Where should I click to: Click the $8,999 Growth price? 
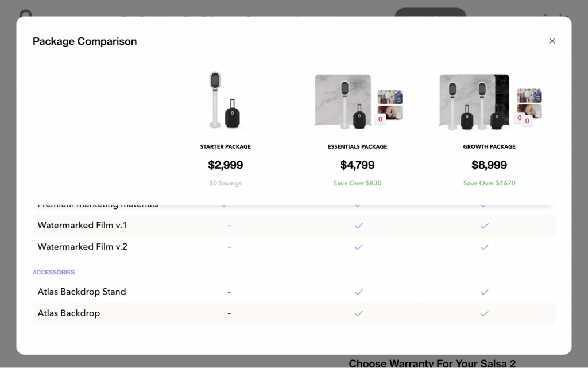[x=489, y=165]
